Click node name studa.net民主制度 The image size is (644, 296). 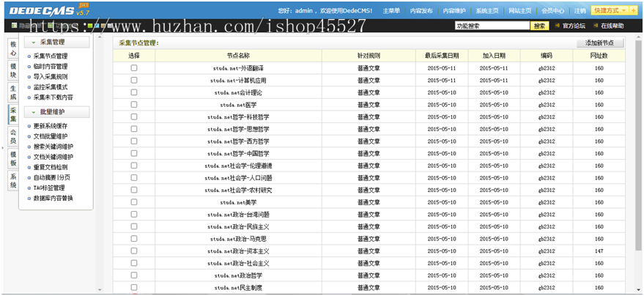pos(238,288)
